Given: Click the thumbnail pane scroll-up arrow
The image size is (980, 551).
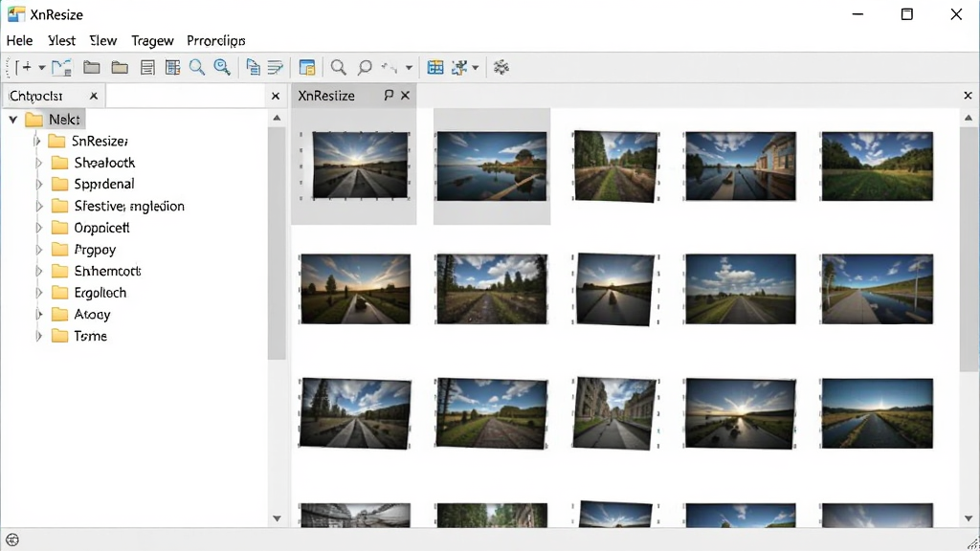Looking at the screenshot, I should pos(969,118).
